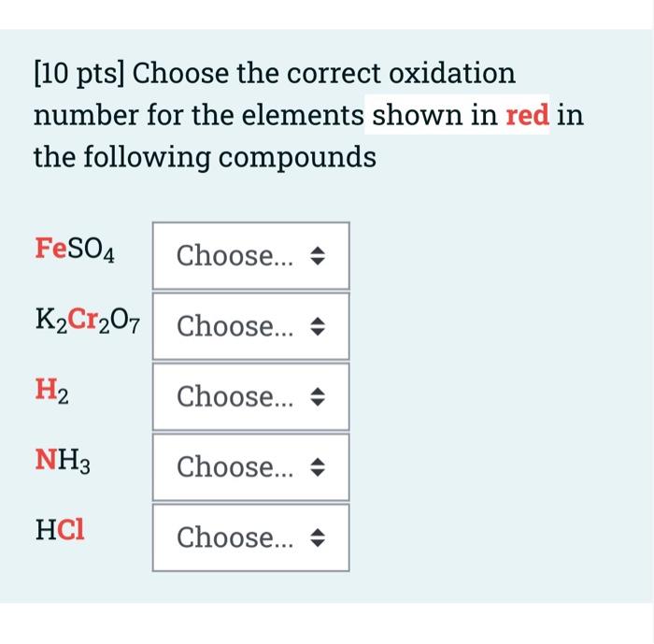The width and height of the screenshot is (654, 644).
Task: Open the H2 oxidation number dropdown
Action: point(250,396)
